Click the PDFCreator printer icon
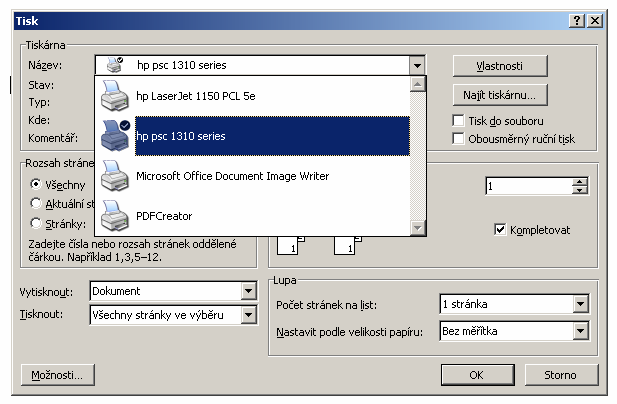The width and height of the screenshot is (617, 404). 114,216
